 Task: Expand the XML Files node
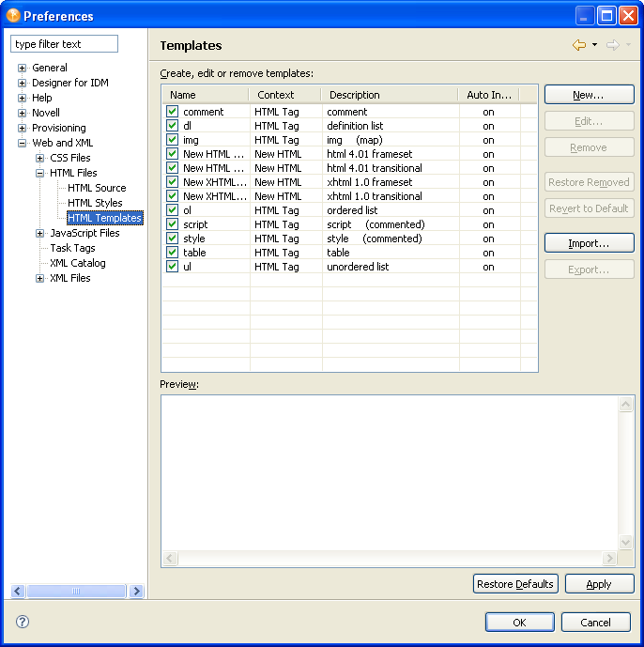point(39,278)
